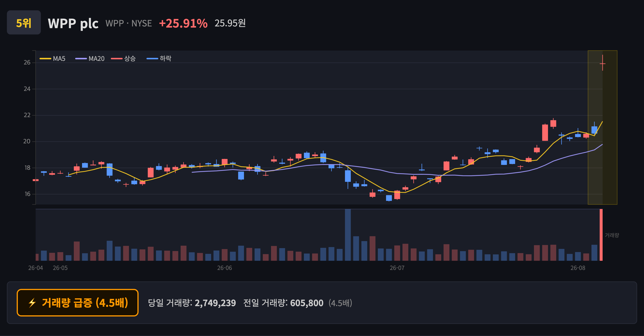Click the 전일 거래량 value 605,800
The height and width of the screenshot is (336, 644).
pyautogui.click(x=307, y=303)
